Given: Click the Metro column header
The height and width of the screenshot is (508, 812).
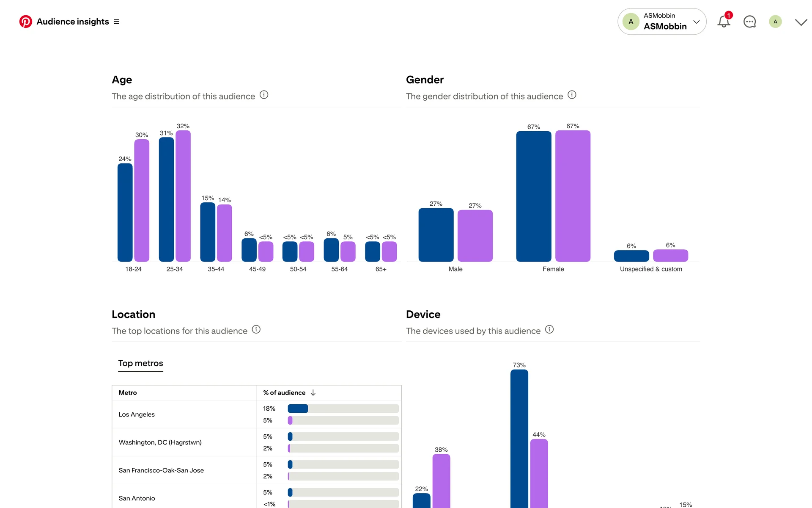Looking at the screenshot, I should click(128, 393).
